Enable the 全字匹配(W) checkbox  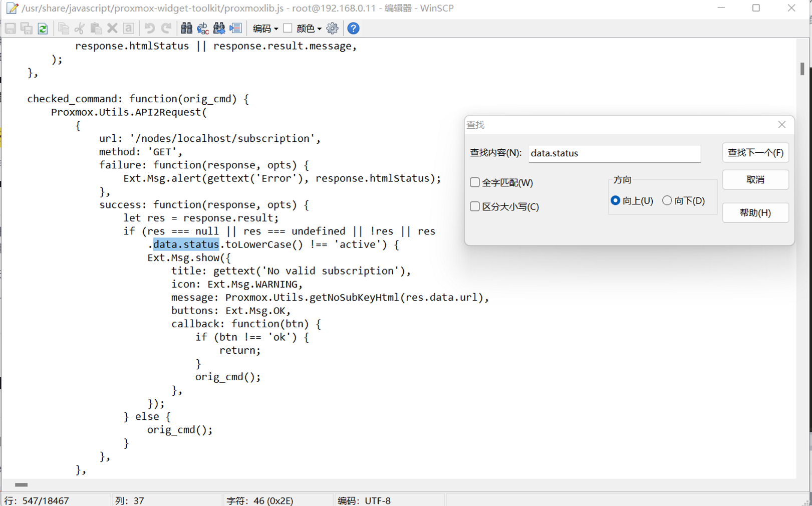[475, 182]
